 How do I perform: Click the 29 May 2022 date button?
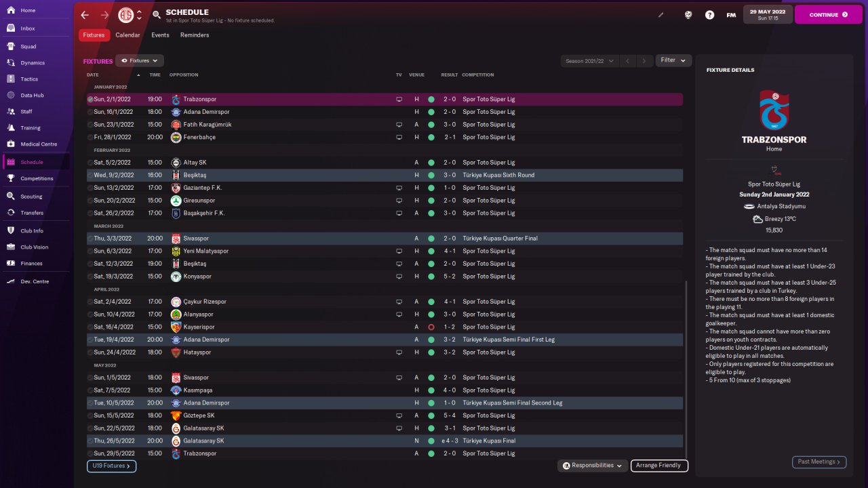tap(767, 14)
